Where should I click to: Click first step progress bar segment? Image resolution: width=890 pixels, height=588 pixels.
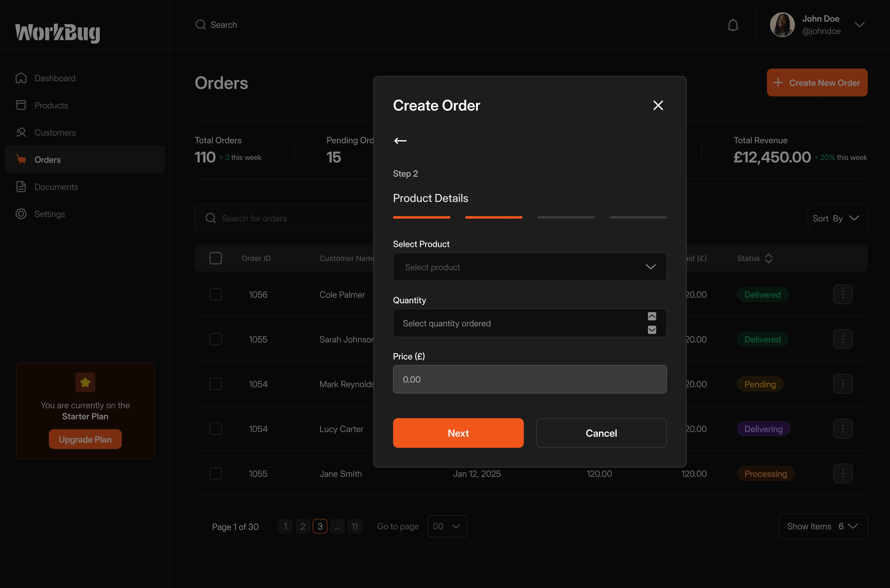[422, 217]
